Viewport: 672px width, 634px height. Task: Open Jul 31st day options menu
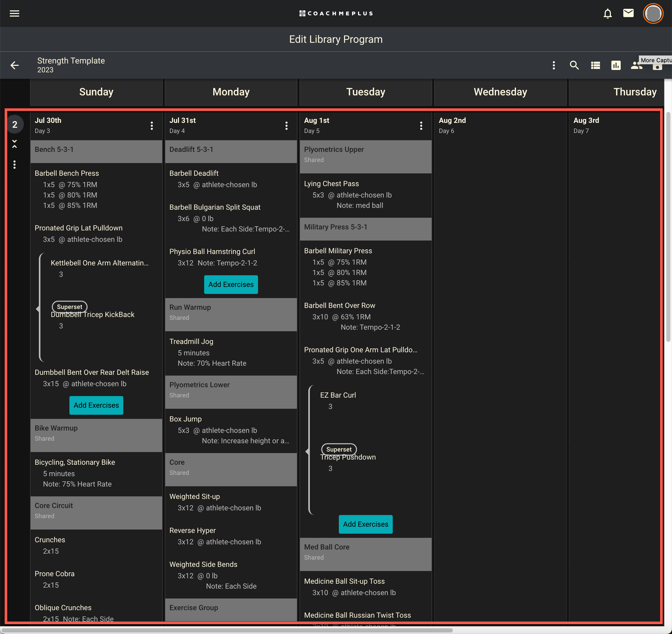click(286, 126)
